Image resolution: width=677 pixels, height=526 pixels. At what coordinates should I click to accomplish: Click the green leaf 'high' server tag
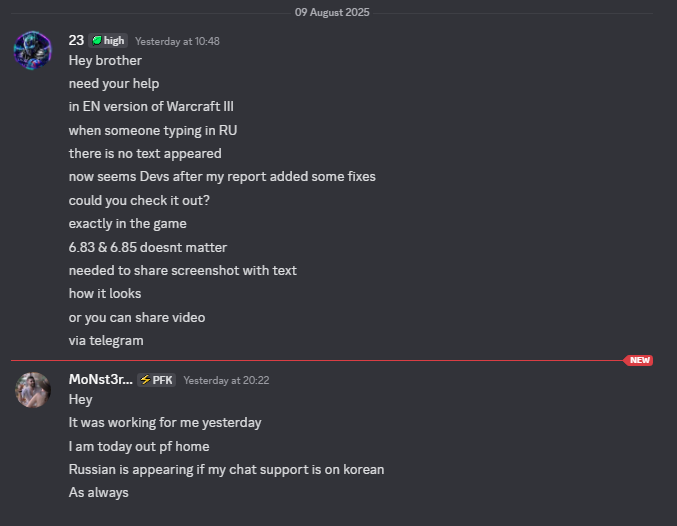[108, 41]
